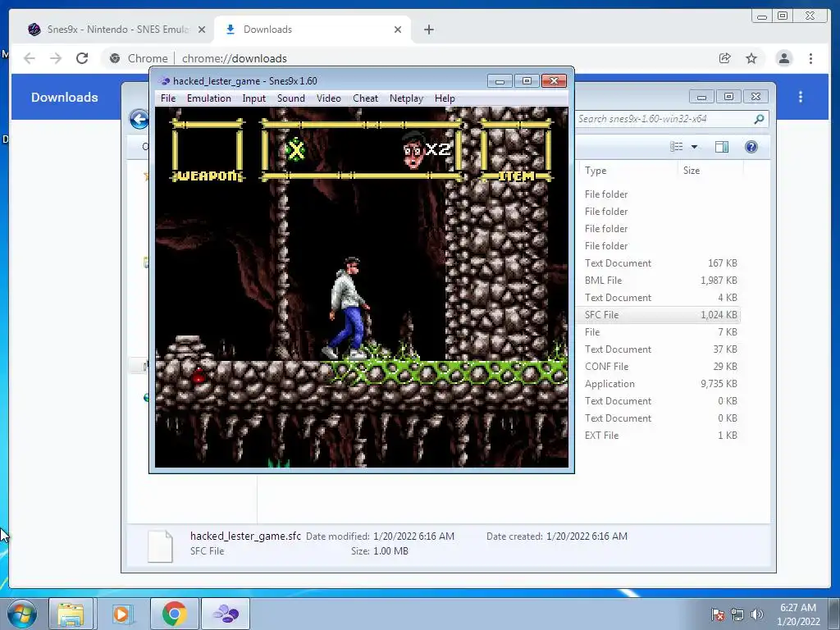Switch to the Downloads browser tab
Viewport: 840px width, 630px height.
point(313,30)
